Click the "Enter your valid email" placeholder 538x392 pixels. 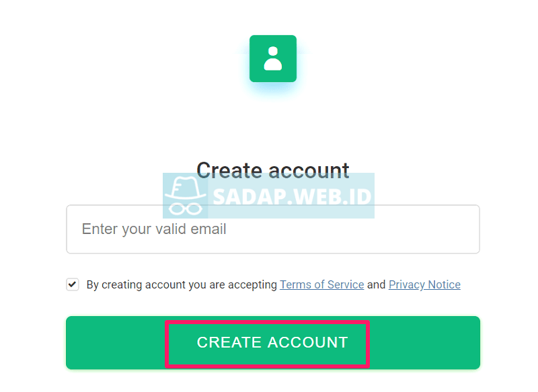point(154,229)
